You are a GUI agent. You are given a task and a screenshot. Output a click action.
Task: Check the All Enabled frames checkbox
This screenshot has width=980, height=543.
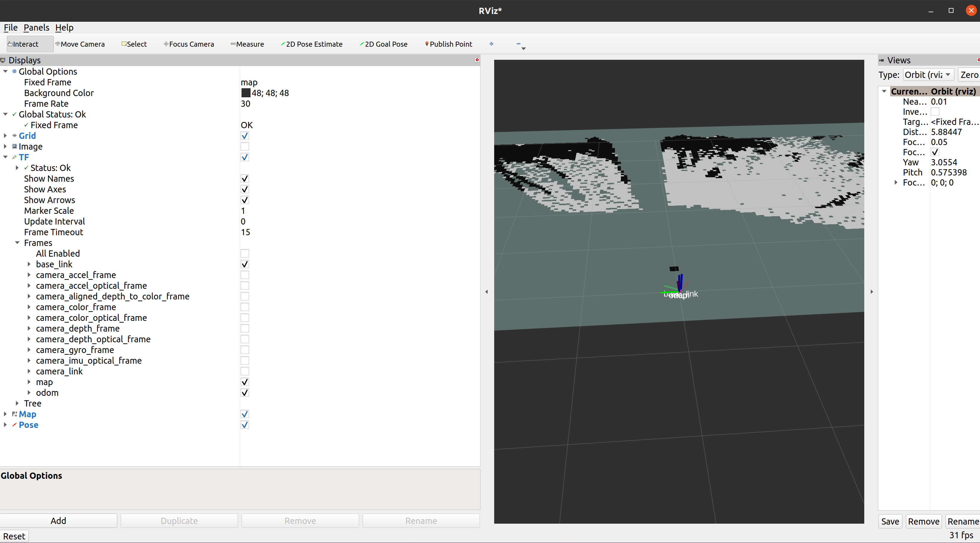245,253
